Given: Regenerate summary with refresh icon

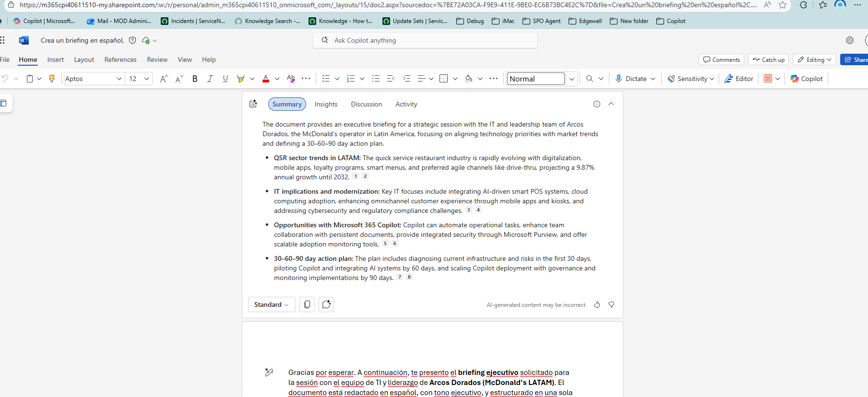Looking at the screenshot, I should pos(326,304).
